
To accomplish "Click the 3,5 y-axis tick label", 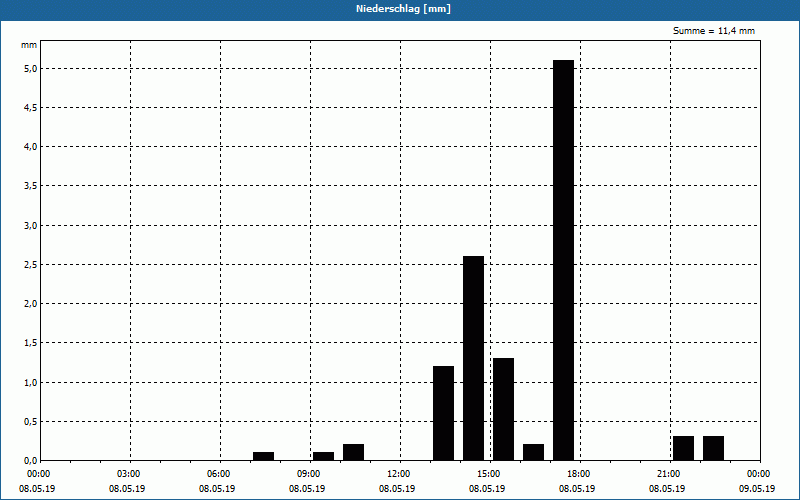I will (x=30, y=186).
